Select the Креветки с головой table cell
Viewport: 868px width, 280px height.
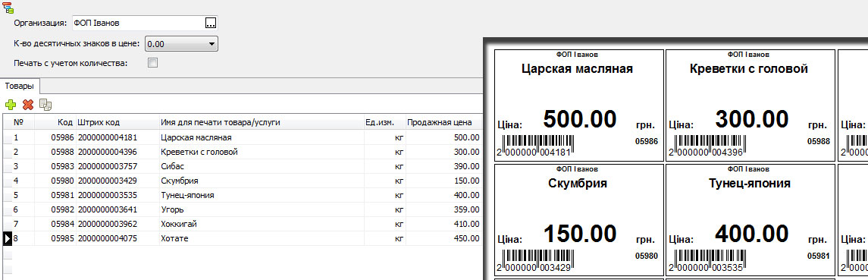[262, 152]
